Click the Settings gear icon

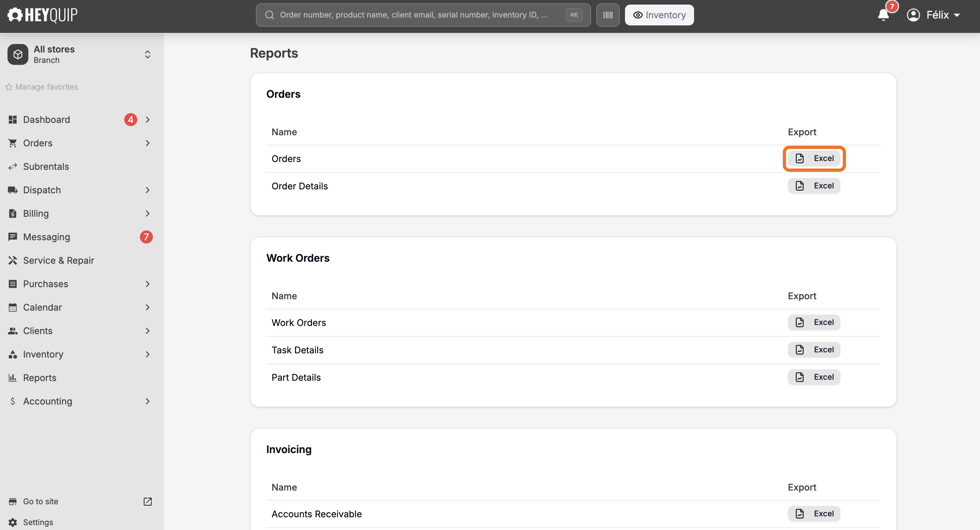[x=13, y=522]
